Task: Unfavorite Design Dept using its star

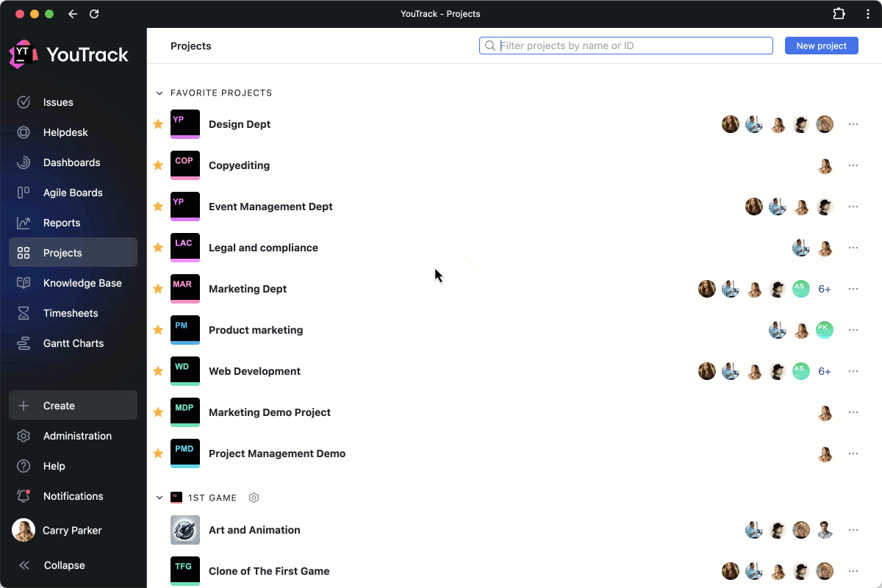Action: [x=157, y=124]
